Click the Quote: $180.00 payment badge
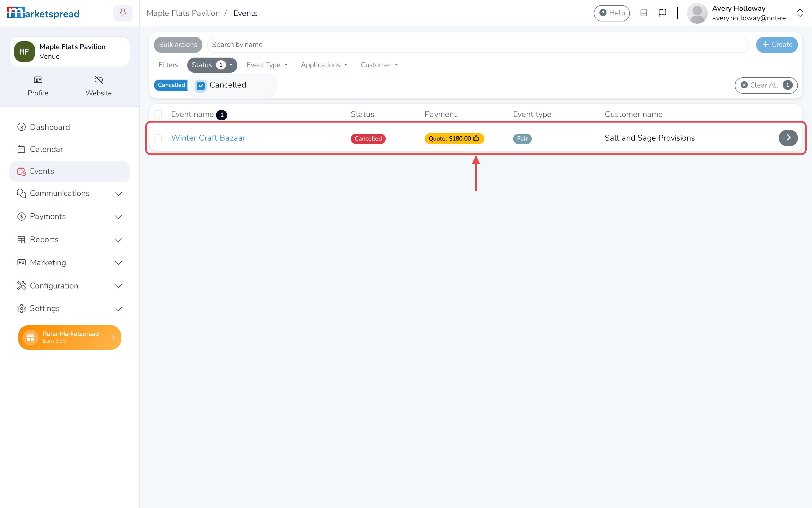The width and height of the screenshot is (812, 508). click(x=454, y=138)
